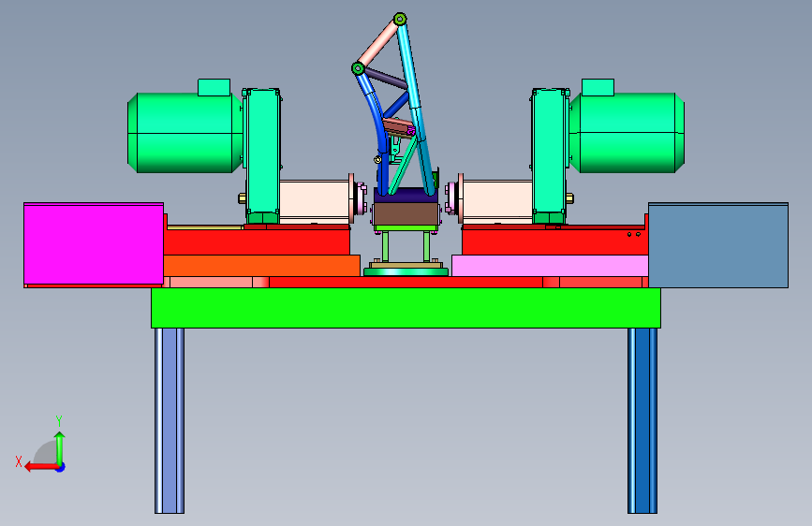Select the gray-purple cross tube in the frame
The image size is (812, 526).
coord(386,79)
